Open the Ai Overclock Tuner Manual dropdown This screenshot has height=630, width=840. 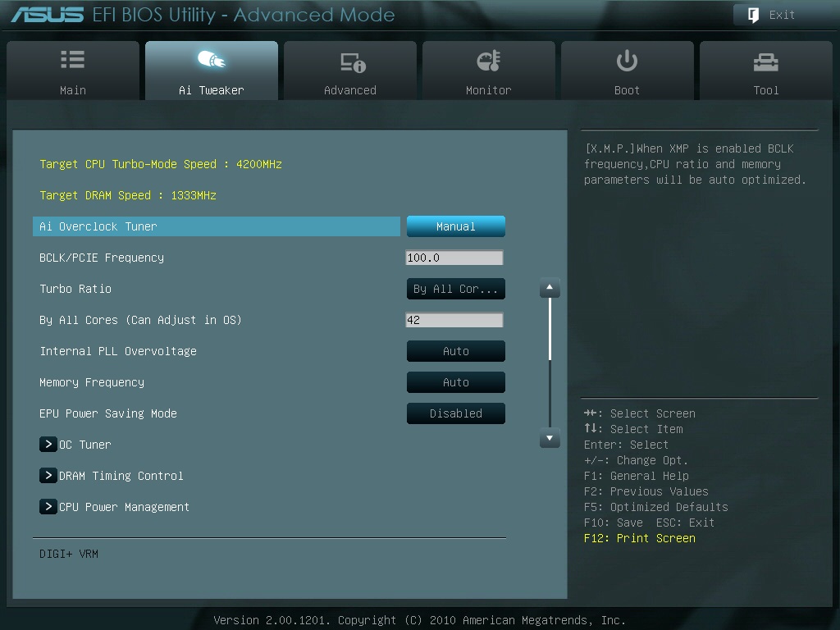[x=456, y=226]
